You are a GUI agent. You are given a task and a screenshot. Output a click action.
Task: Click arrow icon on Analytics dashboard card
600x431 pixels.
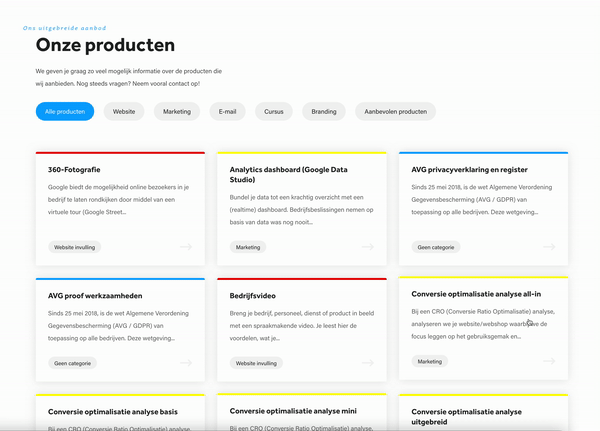pyautogui.click(x=367, y=247)
